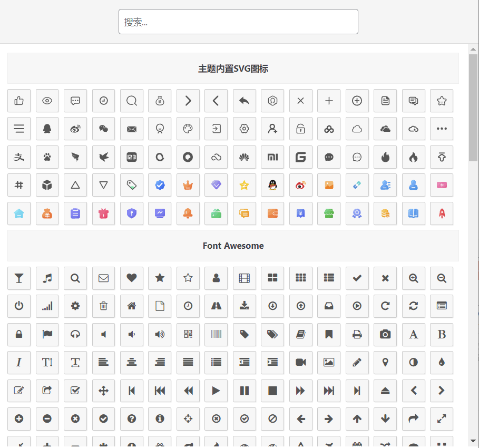Screen dimensions: 479x448
Task: Select the bold B icon
Action: [442, 334]
